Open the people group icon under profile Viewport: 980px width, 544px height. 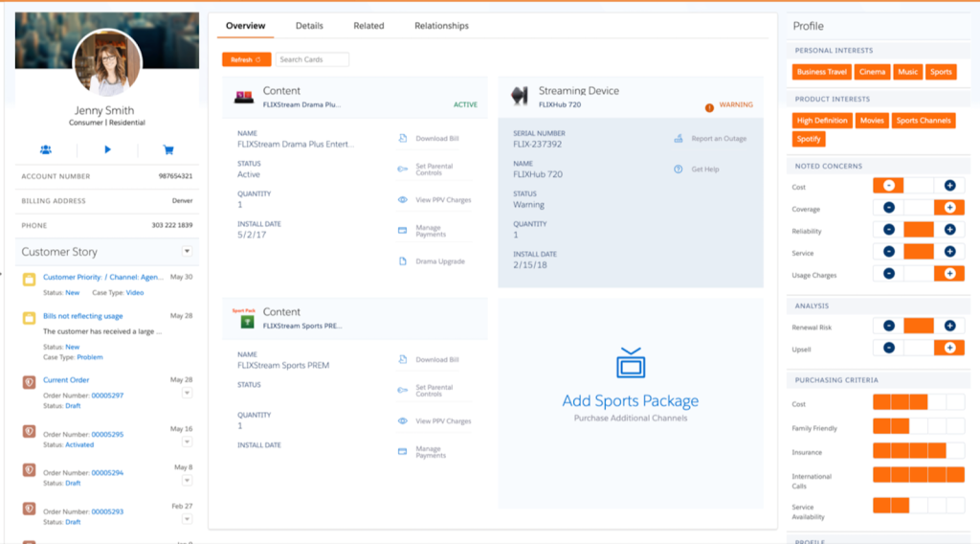pos(46,150)
